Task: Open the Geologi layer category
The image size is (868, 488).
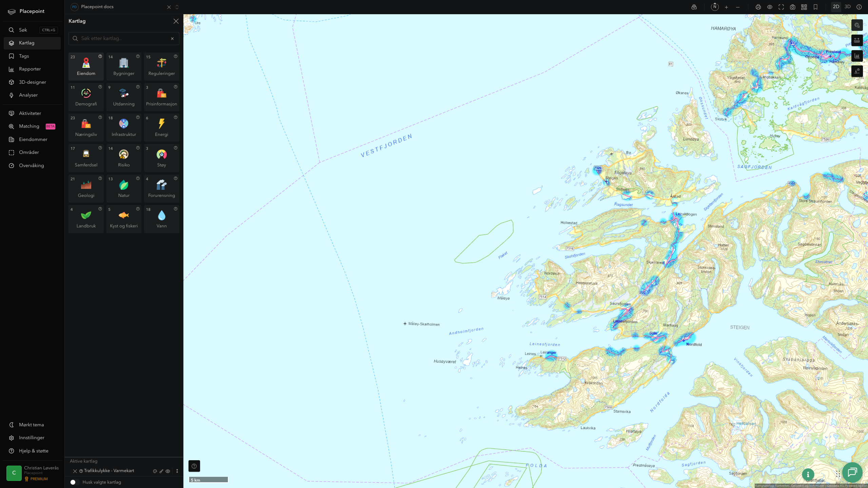Action: click(x=86, y=188)
